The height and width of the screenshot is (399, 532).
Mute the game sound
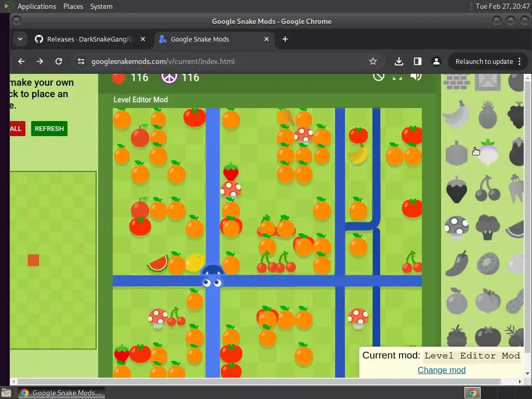(x=416, y=77)
